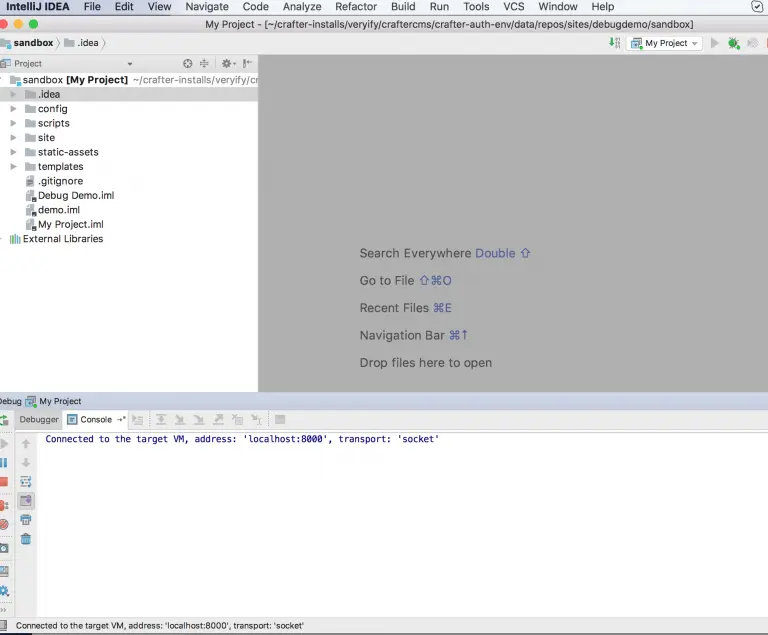Expand External Libraries node

coord(62,239)
